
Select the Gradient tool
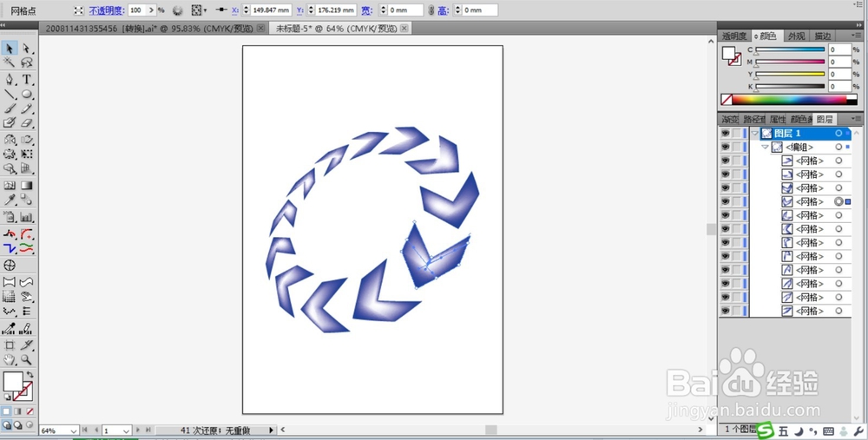[27, 186]
